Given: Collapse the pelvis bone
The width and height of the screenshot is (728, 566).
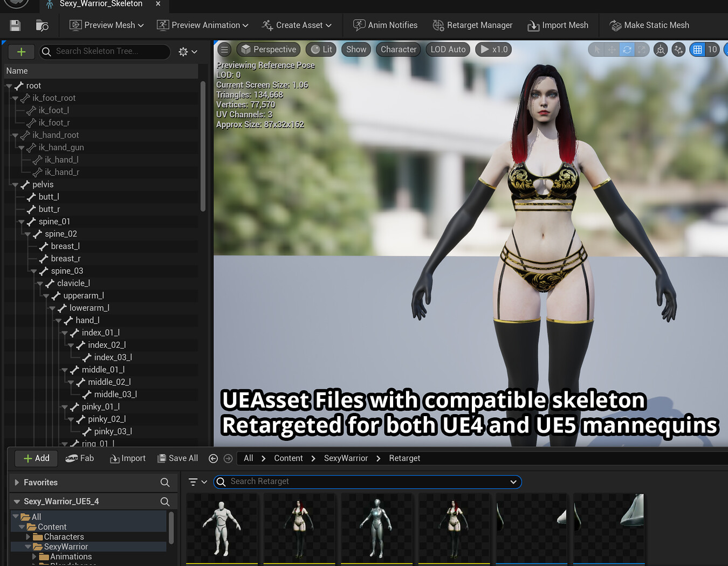Looking at the screenshot, I should (15, 185).
